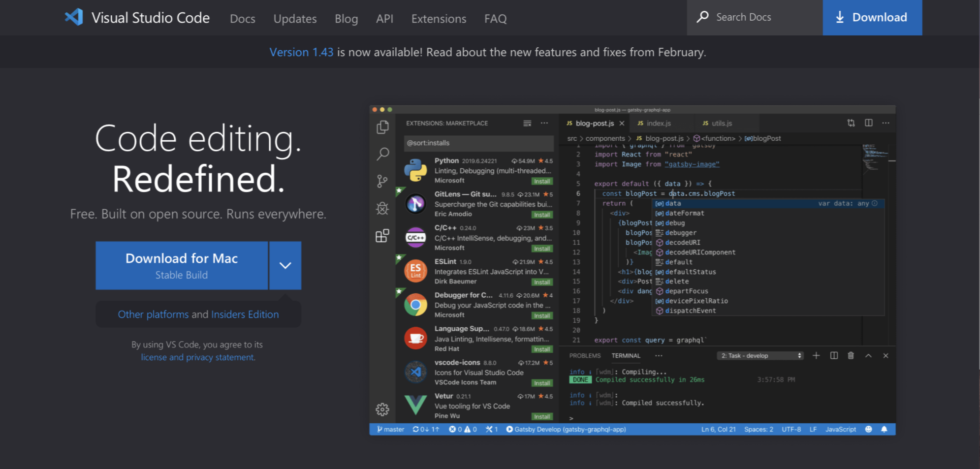Expand the download options chevron button
Image resolution: width=980 pixels, height=469 pixels.
pyautogui.click(x=285, y=265)
